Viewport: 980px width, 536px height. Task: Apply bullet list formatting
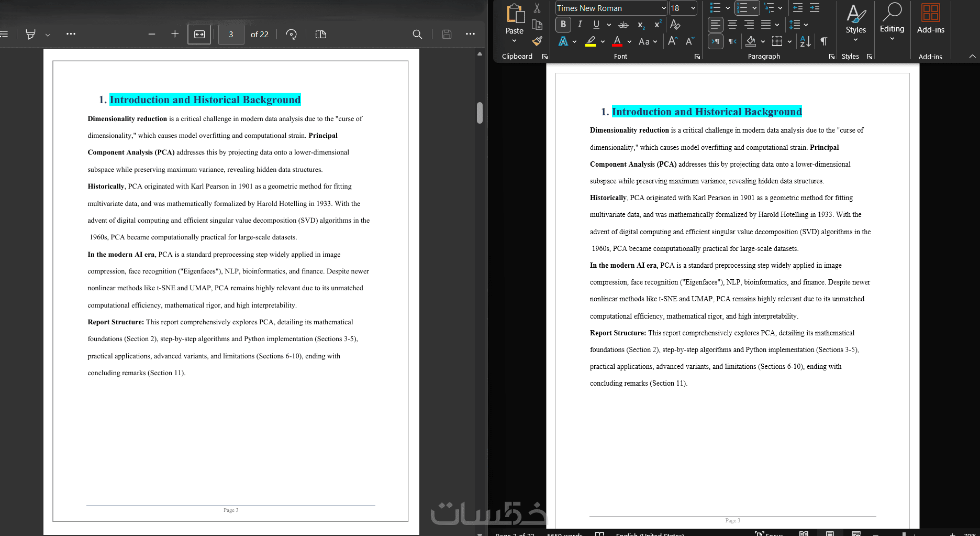point(715,8)
